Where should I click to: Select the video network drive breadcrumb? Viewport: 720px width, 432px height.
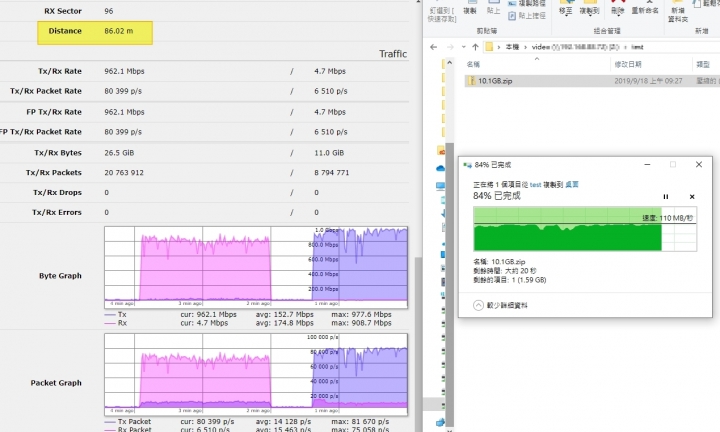tap(575, 47)
